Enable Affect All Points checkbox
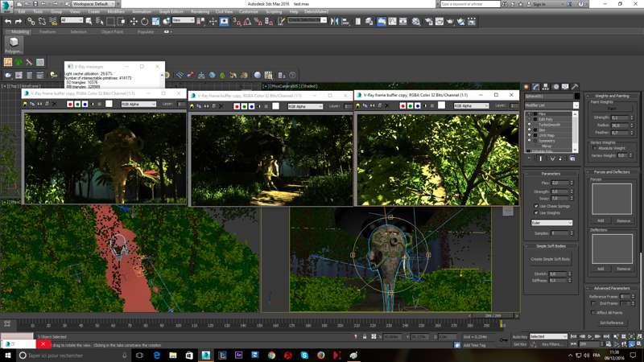This screenshot has height=362, width=644. 593,312
